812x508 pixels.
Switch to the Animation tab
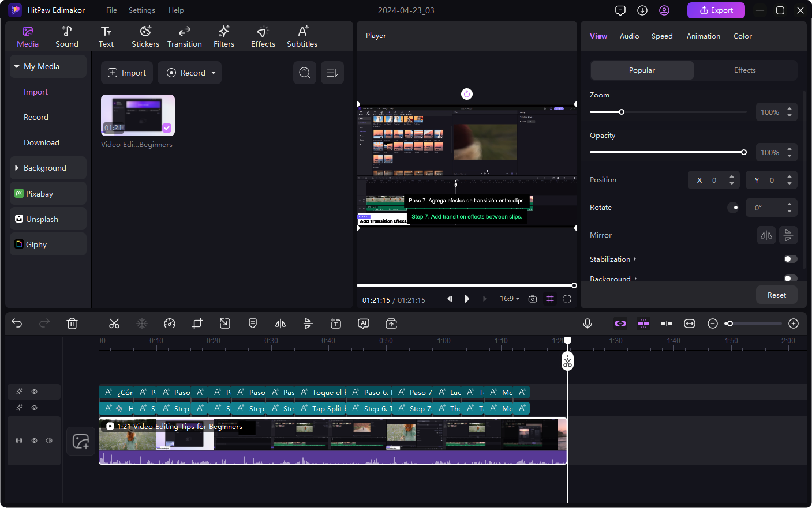pyautogui.click(x=703, y=36)
